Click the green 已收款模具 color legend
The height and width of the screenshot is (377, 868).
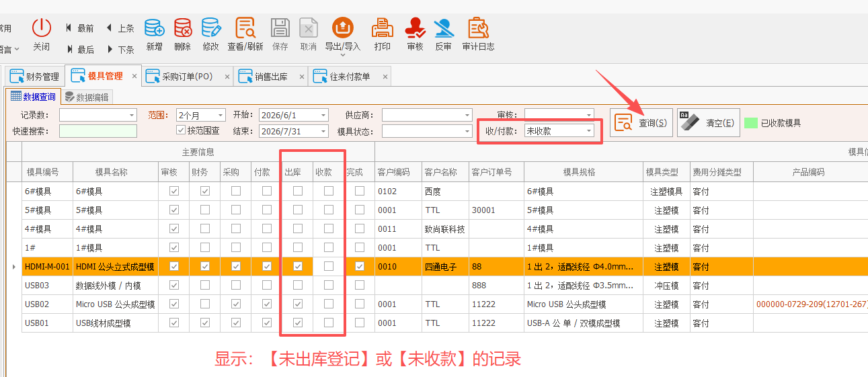tap(751, 123)
